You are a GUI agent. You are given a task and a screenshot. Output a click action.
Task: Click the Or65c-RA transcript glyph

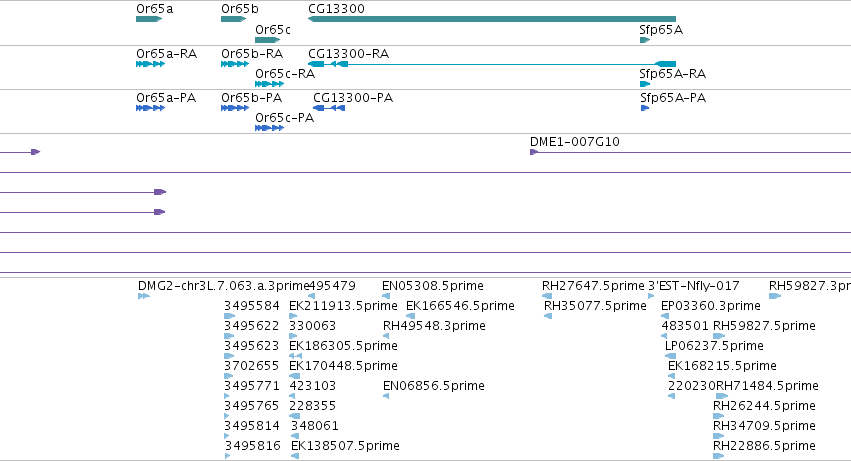270,84
